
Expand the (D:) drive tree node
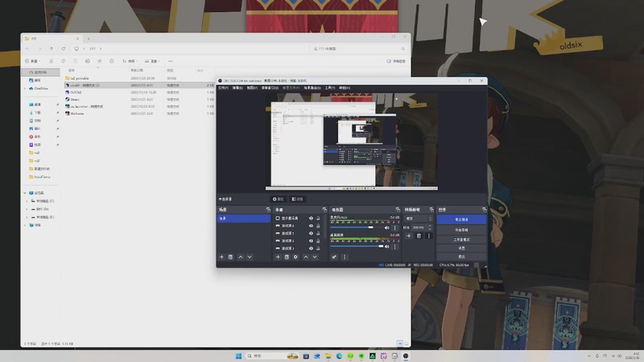(27, 209)
